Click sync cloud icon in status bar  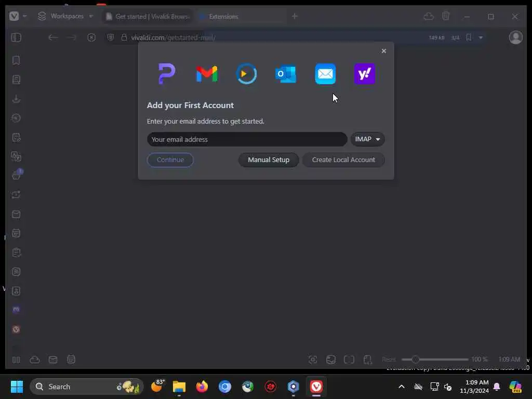35,360
